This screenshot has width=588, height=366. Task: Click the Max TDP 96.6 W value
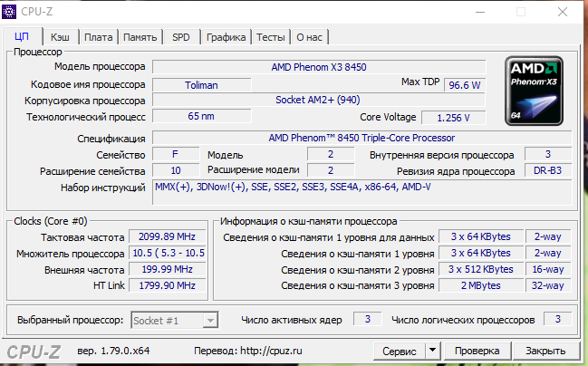click(465, 85)
